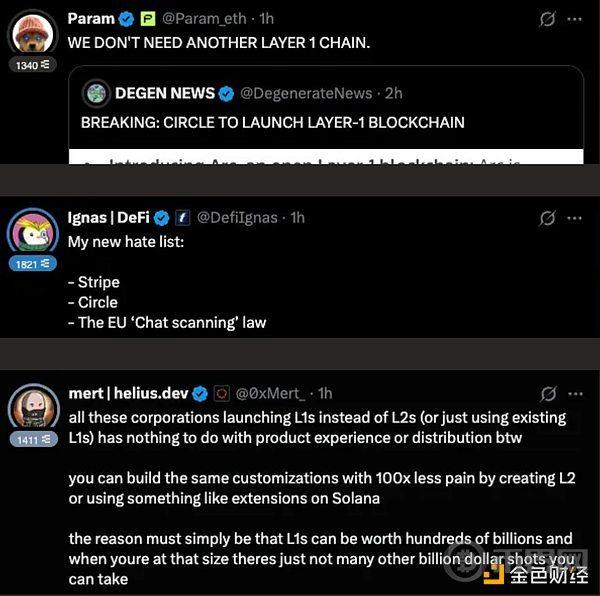600x596 pixels.
Task: Open the quoted Circle Layer-1 breaking tweet
Action: 326,115
